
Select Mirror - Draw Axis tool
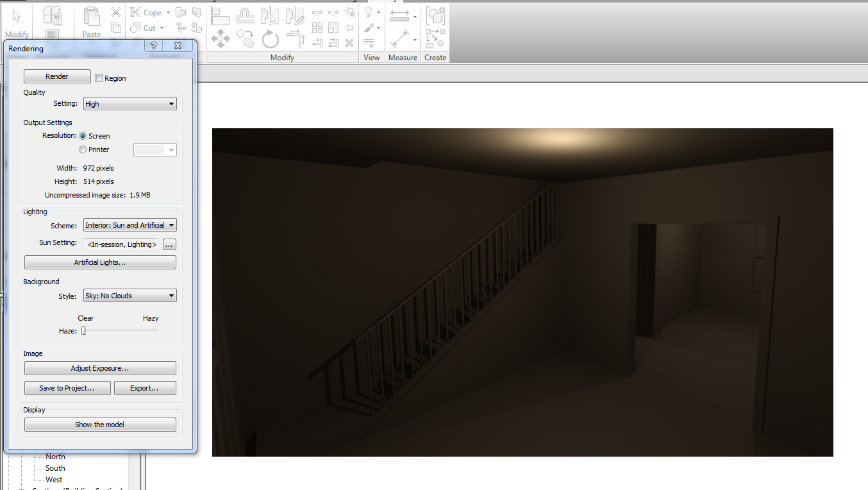tap(295, 15)
